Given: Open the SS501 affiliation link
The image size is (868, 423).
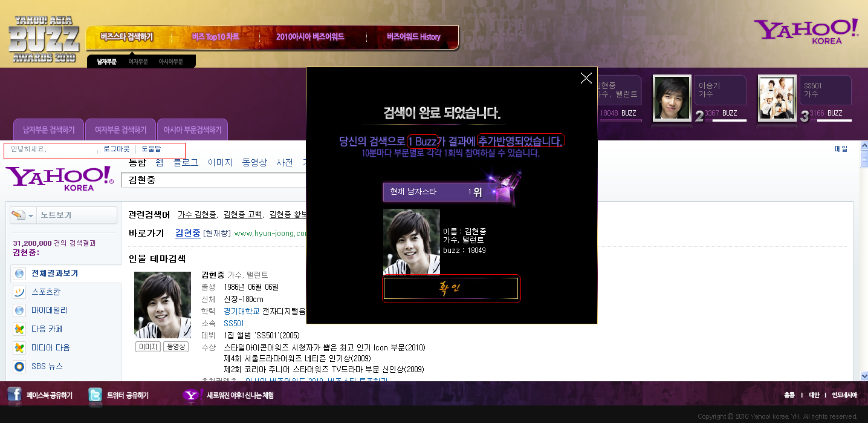Looking at the screenshot, I should pyautogui.click(x=234, y=323).
